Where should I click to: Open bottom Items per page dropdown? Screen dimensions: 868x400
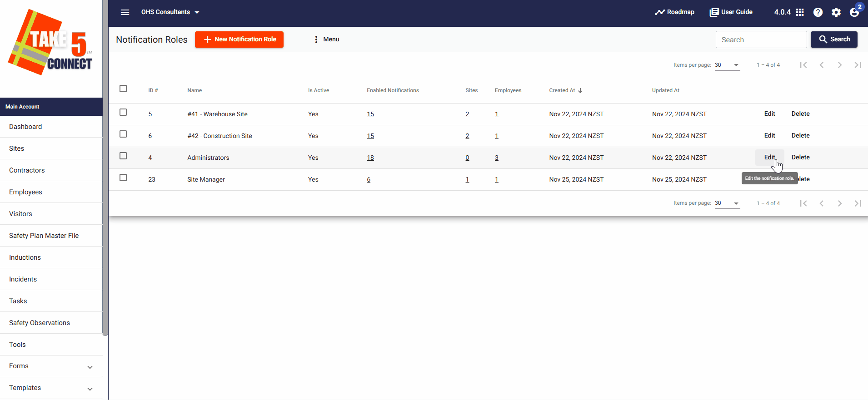point(727,203)
